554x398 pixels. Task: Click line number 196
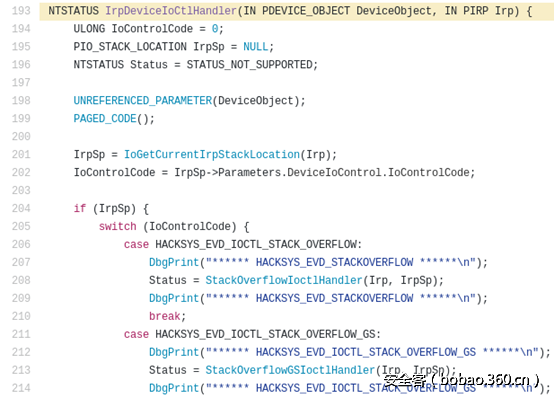[x=21, y=65]
